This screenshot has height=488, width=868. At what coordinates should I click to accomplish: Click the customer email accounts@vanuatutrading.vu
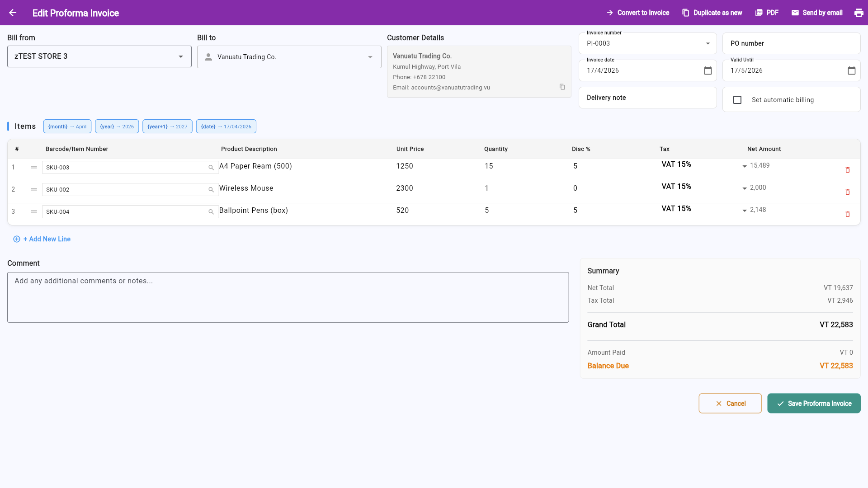coord(450,88)
